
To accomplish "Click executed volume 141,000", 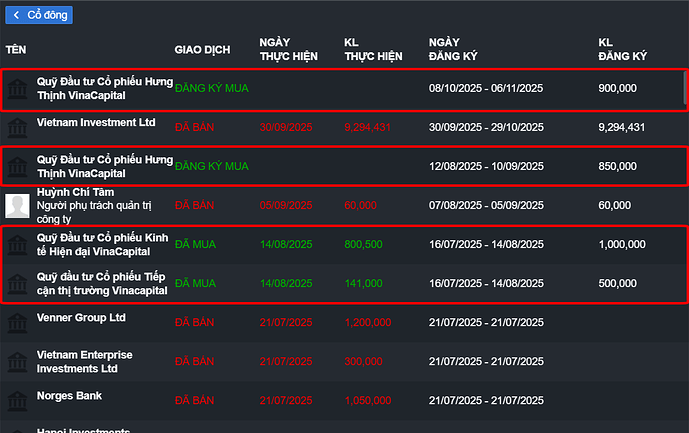I will 363,284.
